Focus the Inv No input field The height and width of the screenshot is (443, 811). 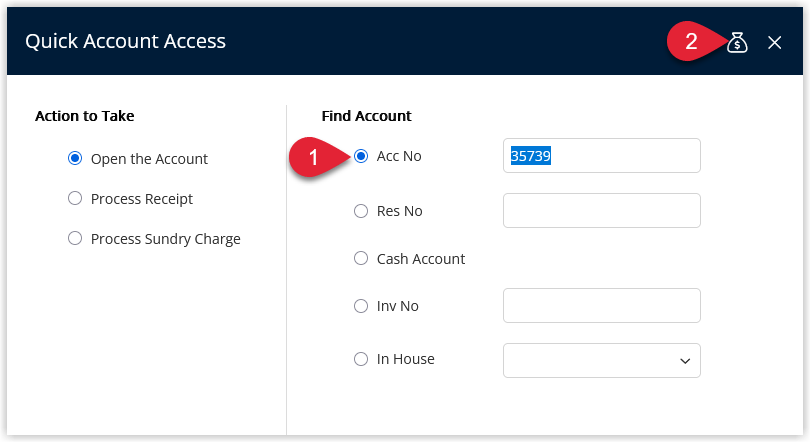(602, 305)
